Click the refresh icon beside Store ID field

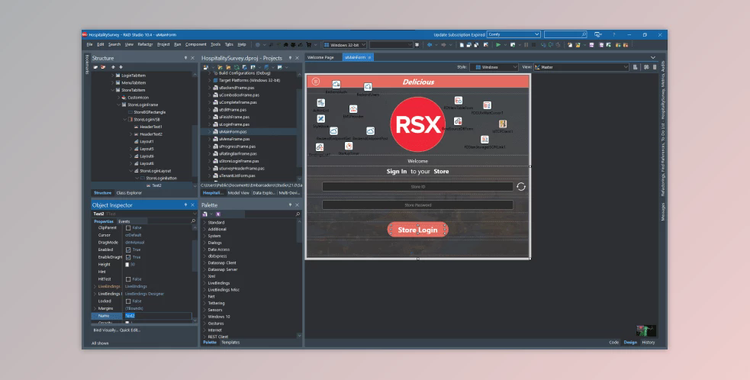click(x=521, y=187)
